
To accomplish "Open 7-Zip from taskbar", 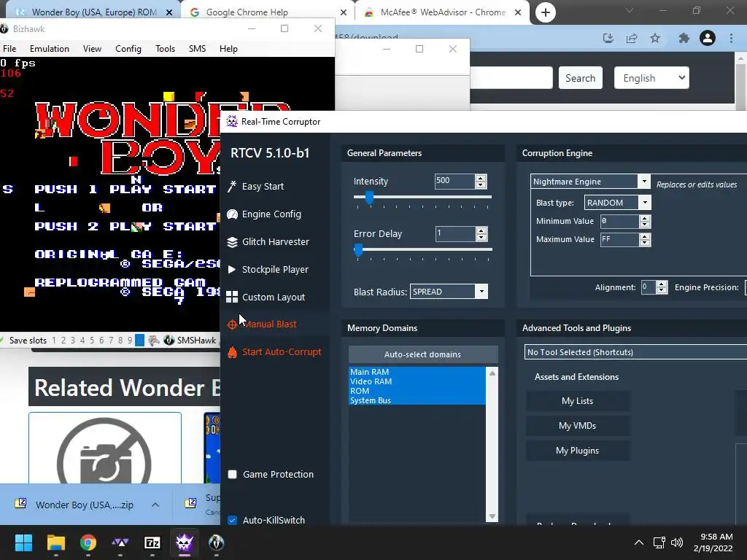I will coord(152,542).
